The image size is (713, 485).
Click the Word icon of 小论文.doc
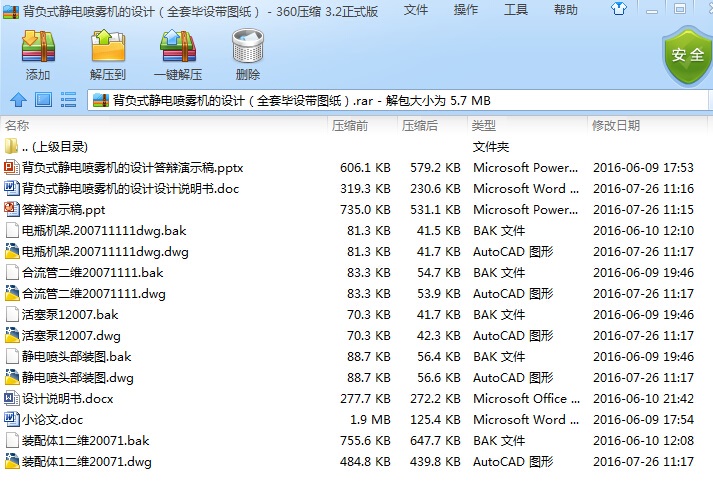tap(11, 419)
